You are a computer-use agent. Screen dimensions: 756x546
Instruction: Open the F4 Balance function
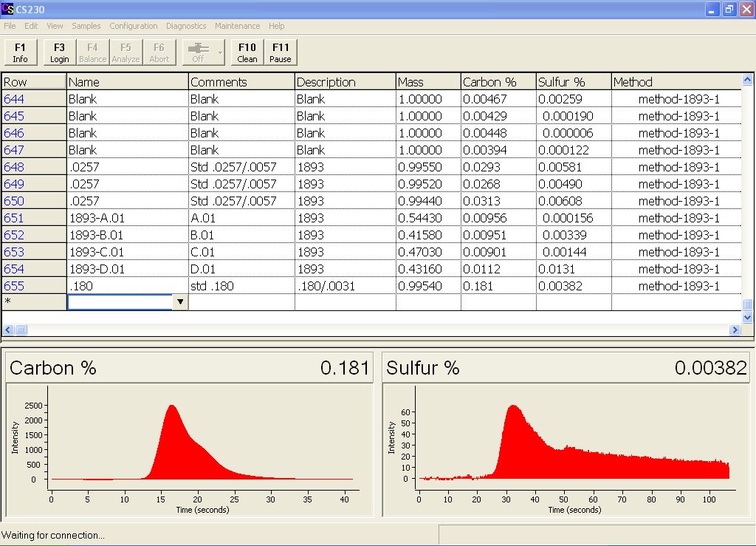pos(92,52)
